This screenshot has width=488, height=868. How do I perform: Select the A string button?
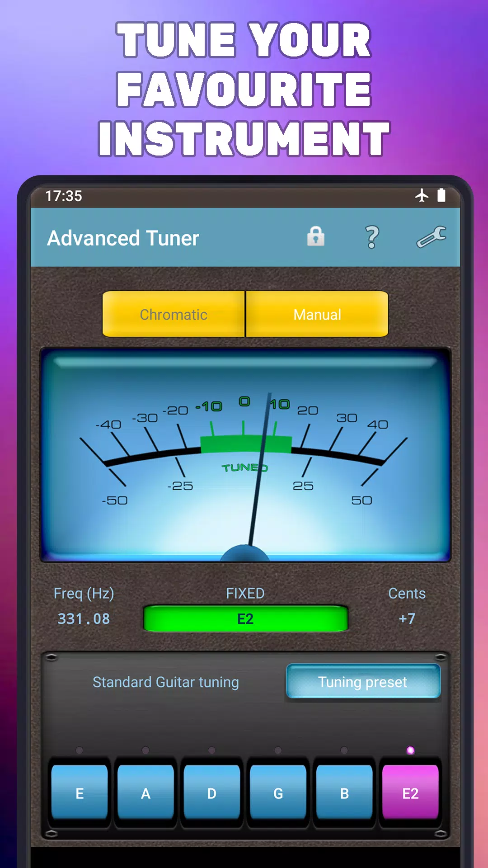tap(145, 793)
